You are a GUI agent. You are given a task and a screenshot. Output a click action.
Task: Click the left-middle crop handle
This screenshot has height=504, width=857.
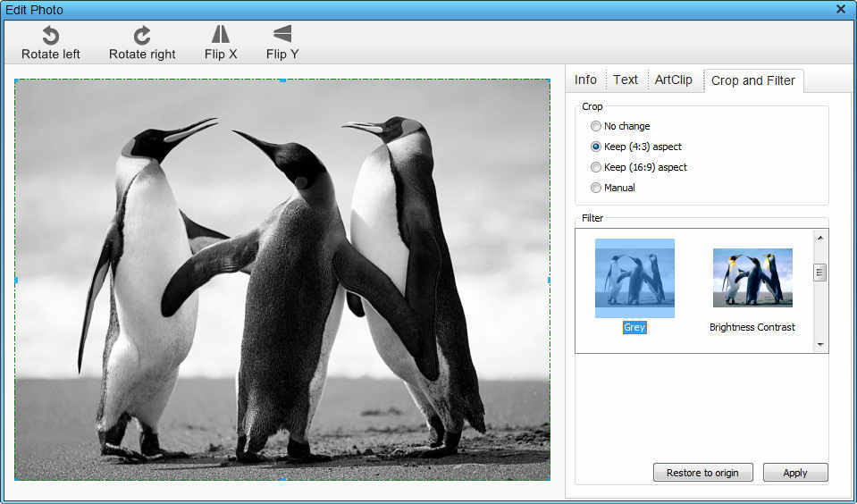pyautogui.click(x=15, y=280)
